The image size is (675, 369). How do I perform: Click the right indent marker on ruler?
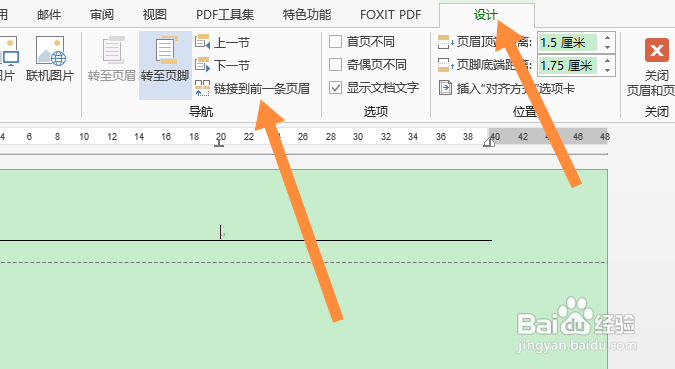(x=489, y=142)
